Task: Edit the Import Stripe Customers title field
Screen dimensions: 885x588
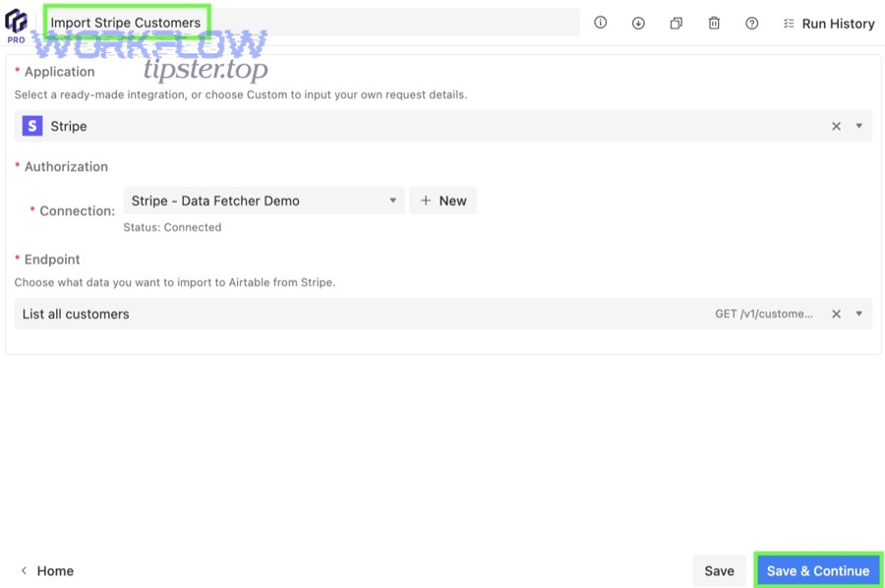Action: coord(126,20)
